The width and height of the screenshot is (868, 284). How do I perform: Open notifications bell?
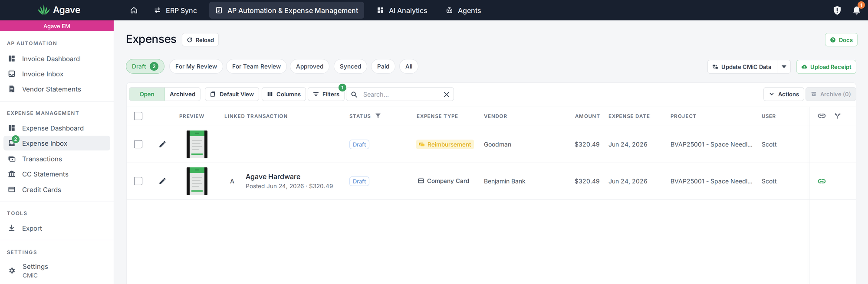click(857, 10)
